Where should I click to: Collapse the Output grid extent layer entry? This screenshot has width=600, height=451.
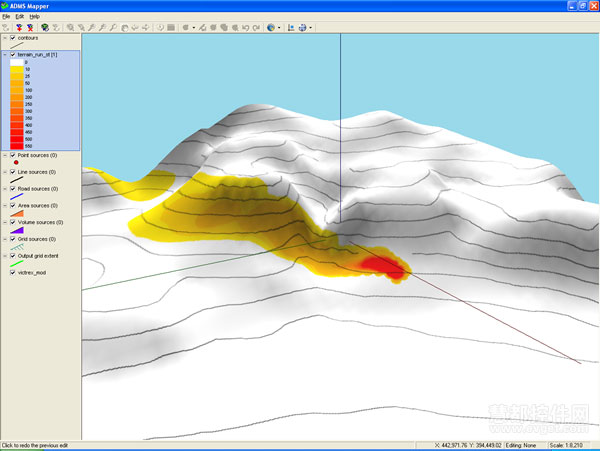(x=5, y=256)
